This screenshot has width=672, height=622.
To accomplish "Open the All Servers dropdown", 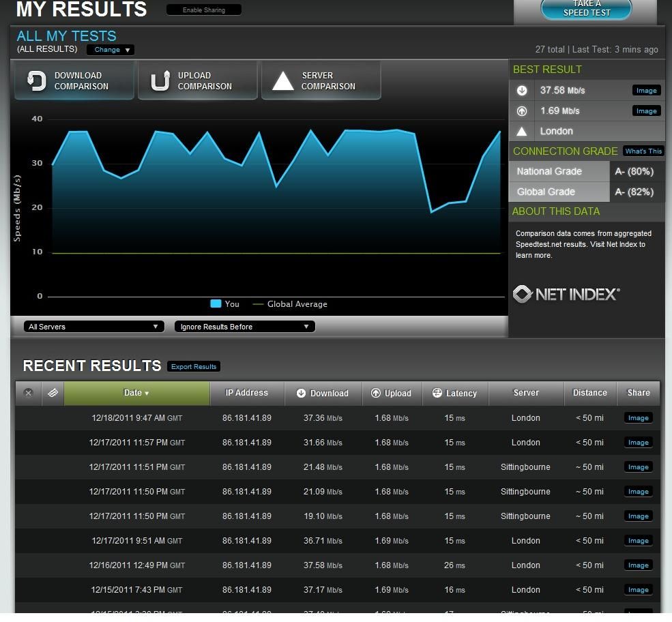I will [x=93, y=326].
